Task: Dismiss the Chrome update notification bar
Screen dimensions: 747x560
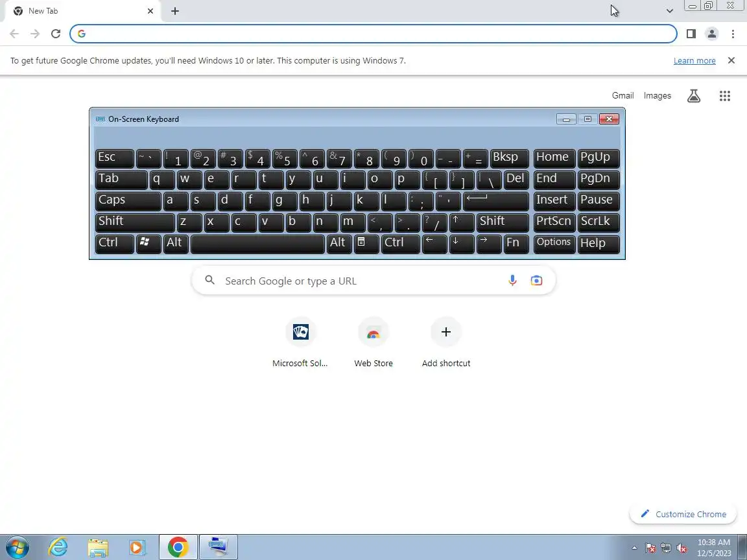Action: tap(731, 60)
